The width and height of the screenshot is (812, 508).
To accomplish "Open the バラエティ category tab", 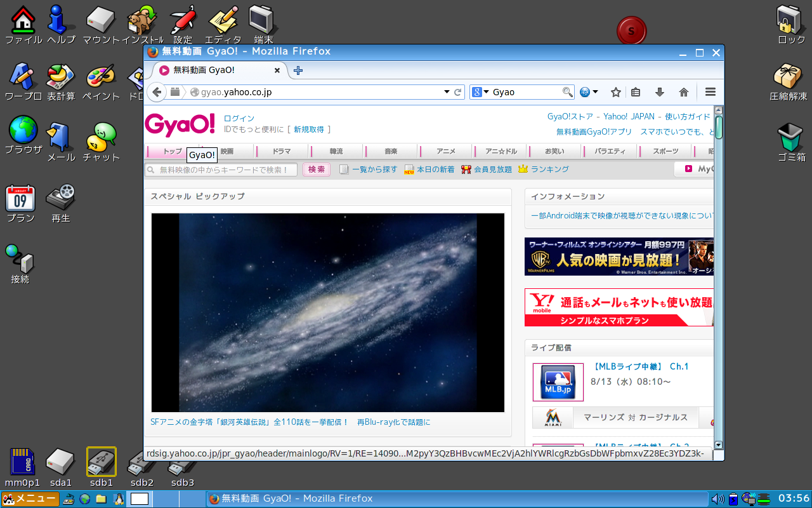I will pos(610,151).
